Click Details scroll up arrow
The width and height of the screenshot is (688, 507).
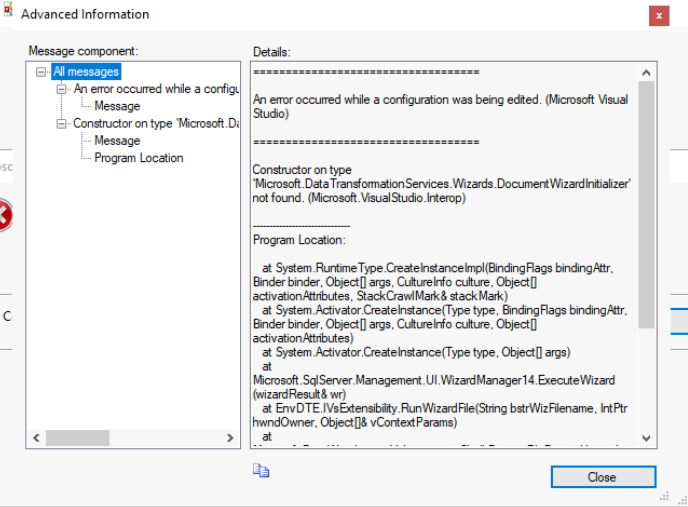(646, 73)
